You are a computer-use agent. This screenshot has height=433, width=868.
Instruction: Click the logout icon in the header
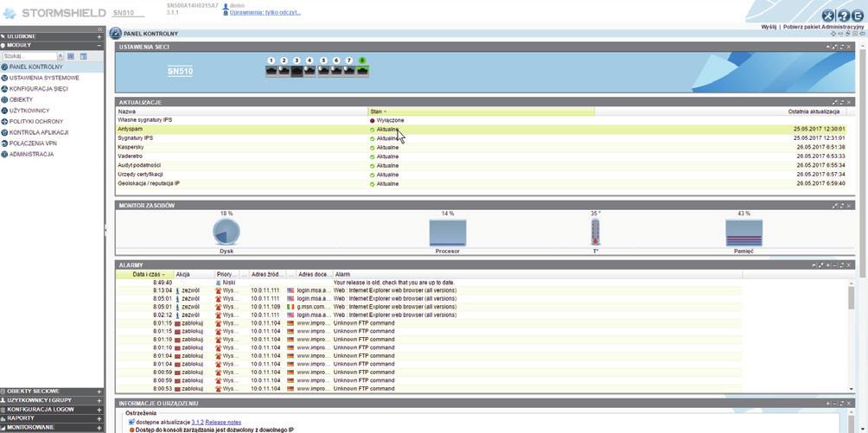click(x=858, y=16)
